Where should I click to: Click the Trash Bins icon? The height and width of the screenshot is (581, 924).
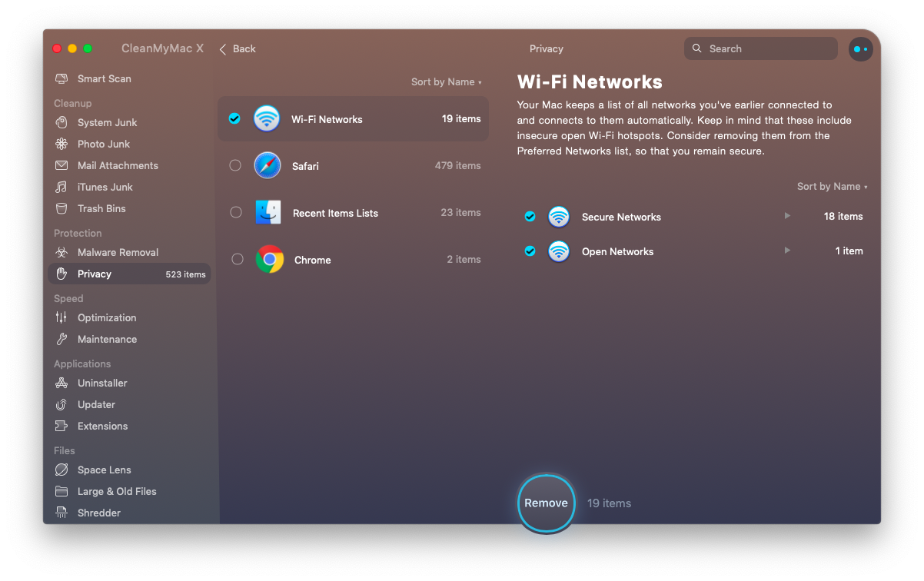point(61,209)
